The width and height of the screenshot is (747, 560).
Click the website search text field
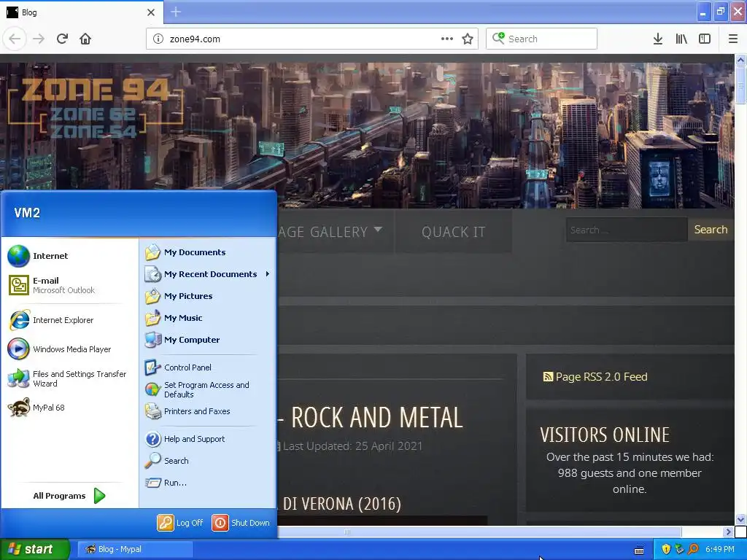(627, 230)
